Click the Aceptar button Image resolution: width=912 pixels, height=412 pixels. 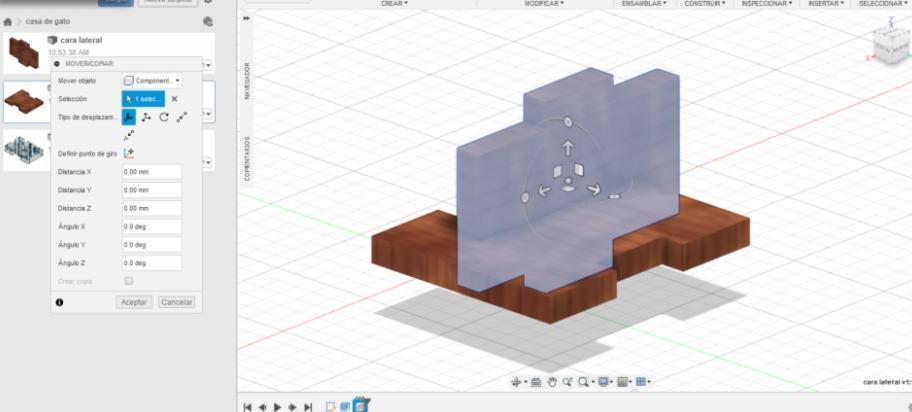(x=134, y=302)
